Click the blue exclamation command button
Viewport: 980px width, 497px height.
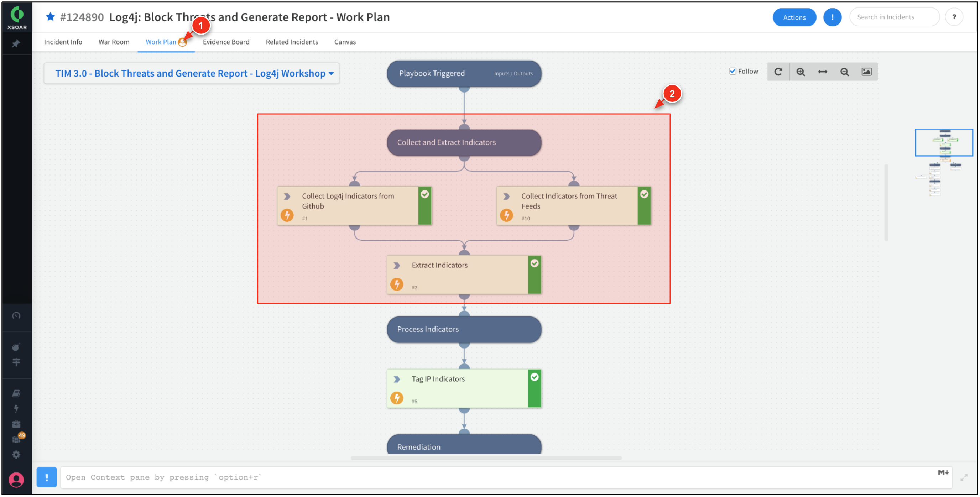tap(46, 477)
